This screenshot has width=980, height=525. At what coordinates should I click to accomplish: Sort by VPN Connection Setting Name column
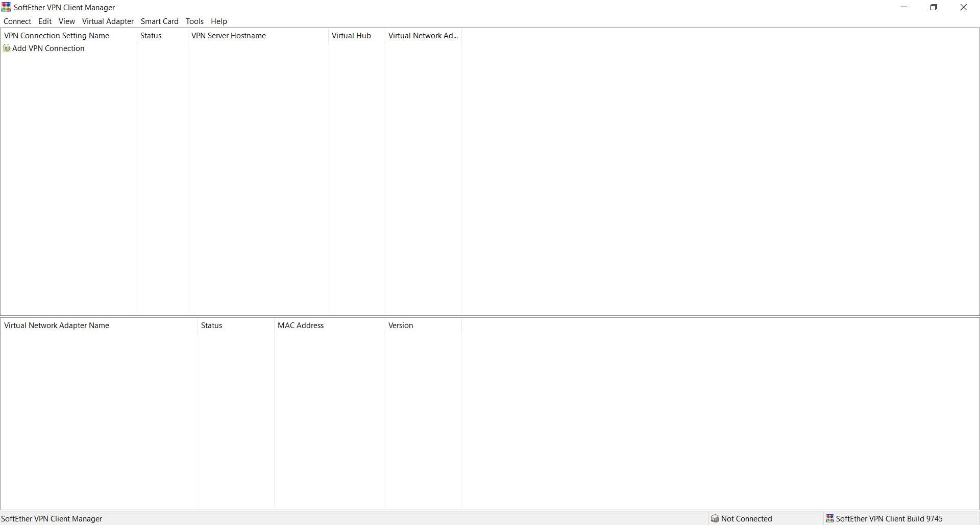[x=68, y=36]
